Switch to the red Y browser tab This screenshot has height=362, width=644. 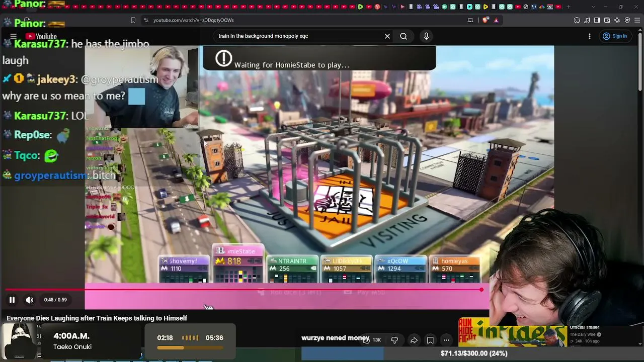[x=377, y=7]
